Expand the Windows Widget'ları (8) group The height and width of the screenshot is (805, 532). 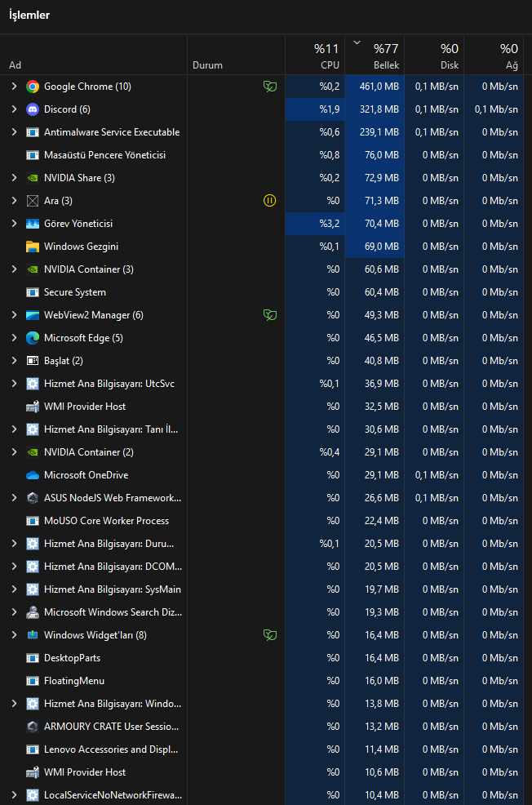[15, 635]
